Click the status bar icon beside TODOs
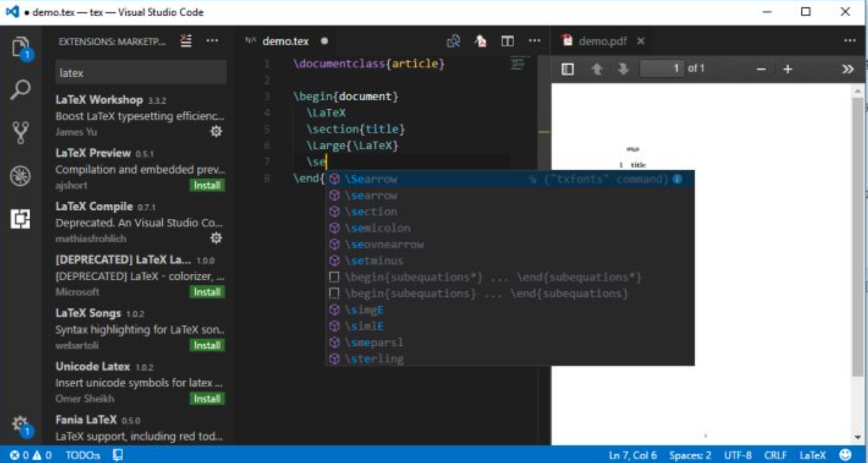Screen dimensions: 868x463 pos(118,456)
